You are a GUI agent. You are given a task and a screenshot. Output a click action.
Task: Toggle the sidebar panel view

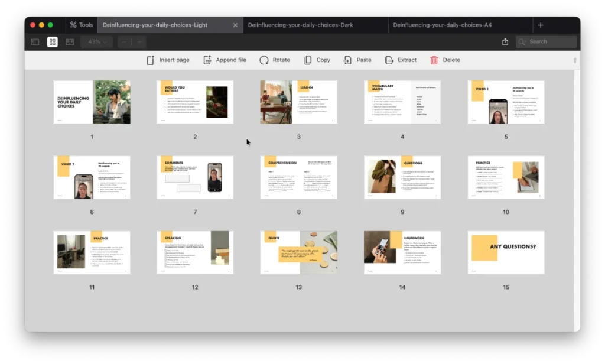(35, 42)
